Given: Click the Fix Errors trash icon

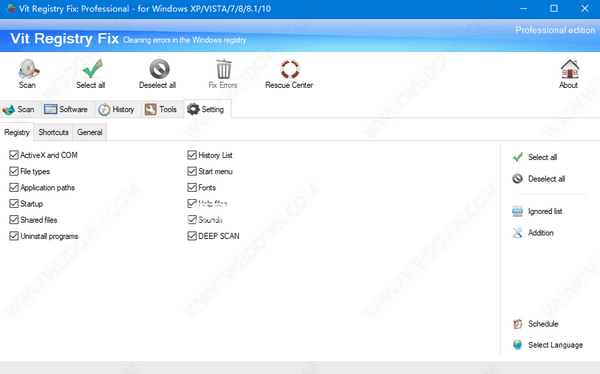Looking at the screenshot, I should 224,69.
